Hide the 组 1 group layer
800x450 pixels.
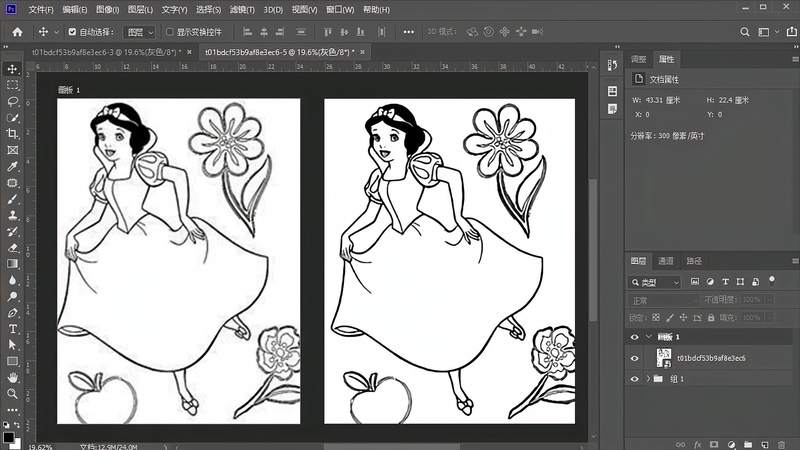[634, 379]
